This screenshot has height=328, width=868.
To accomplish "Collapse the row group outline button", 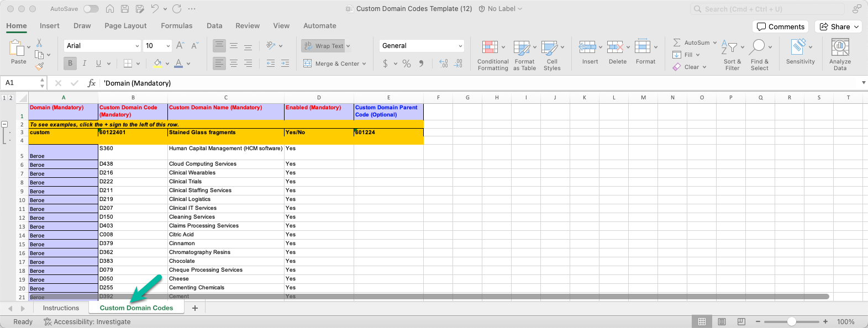I will [x=4, y=124].
